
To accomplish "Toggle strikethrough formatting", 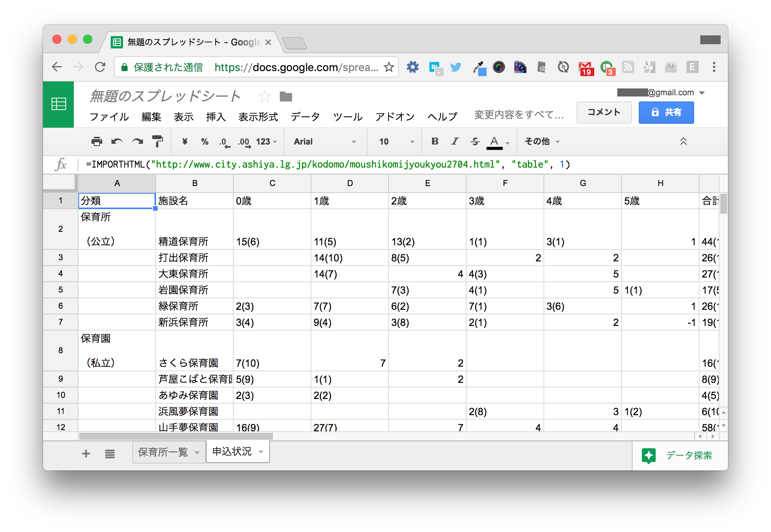I will [475, 141].
